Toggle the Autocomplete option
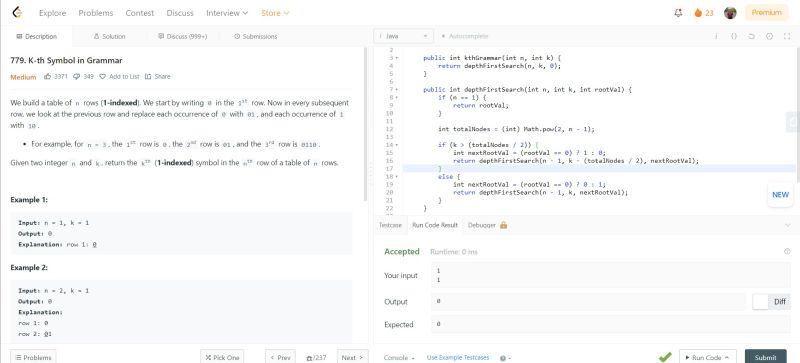Screen dimensions: 800x363 tap(464, 36)
